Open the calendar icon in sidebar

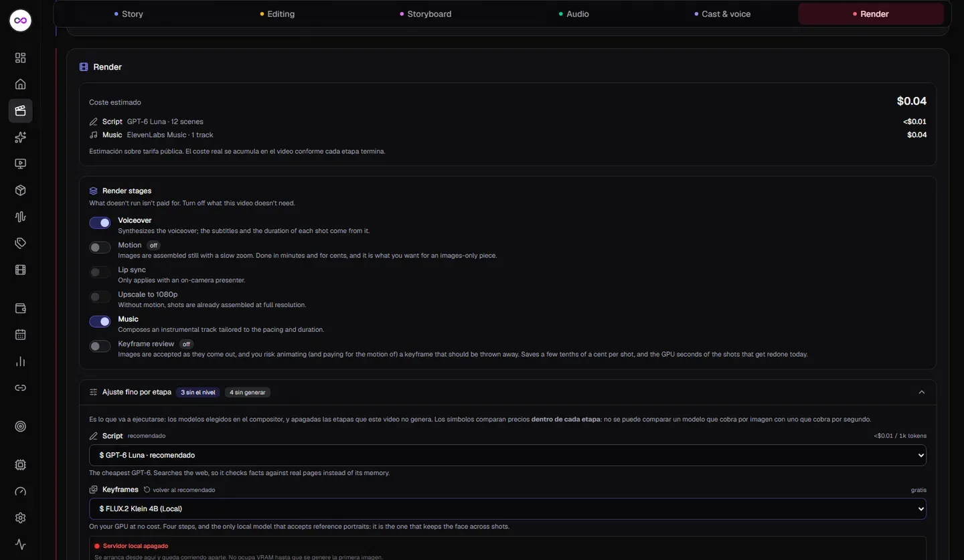pos(21,335)
